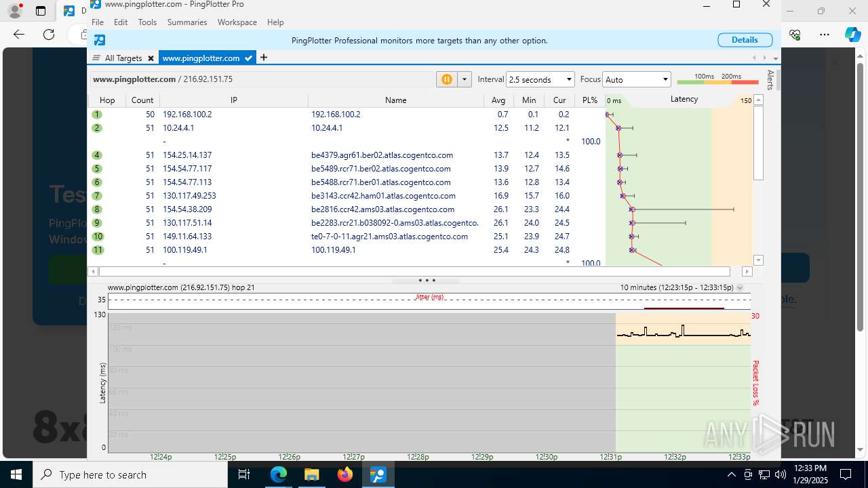Image resolution: width=868 pixels, height=488 pixels.
Task: Click IP address 130.117.51.14
Action: coord(187,223)
